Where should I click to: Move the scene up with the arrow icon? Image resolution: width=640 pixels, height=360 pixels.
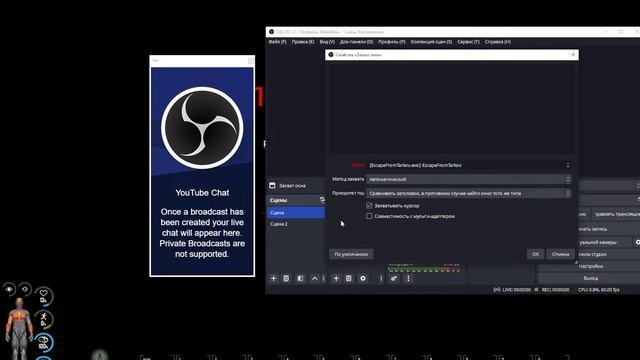click(x=315, y=278)
